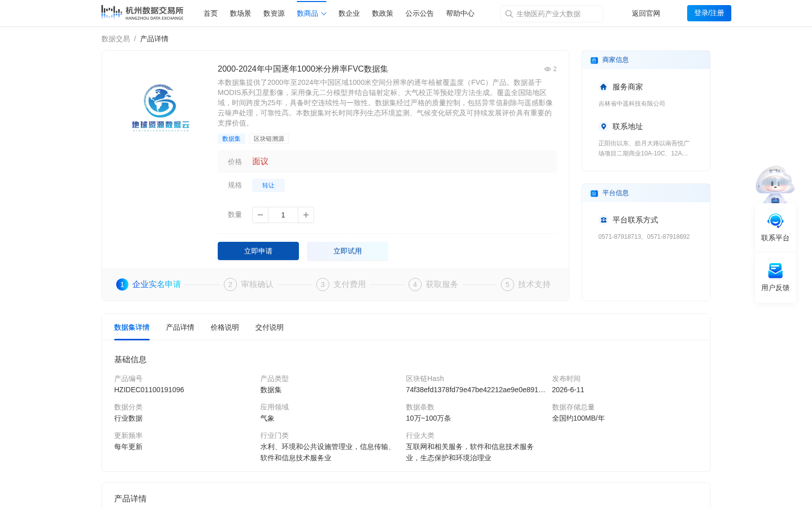Click step 2 审核确认

coord(249,284)
